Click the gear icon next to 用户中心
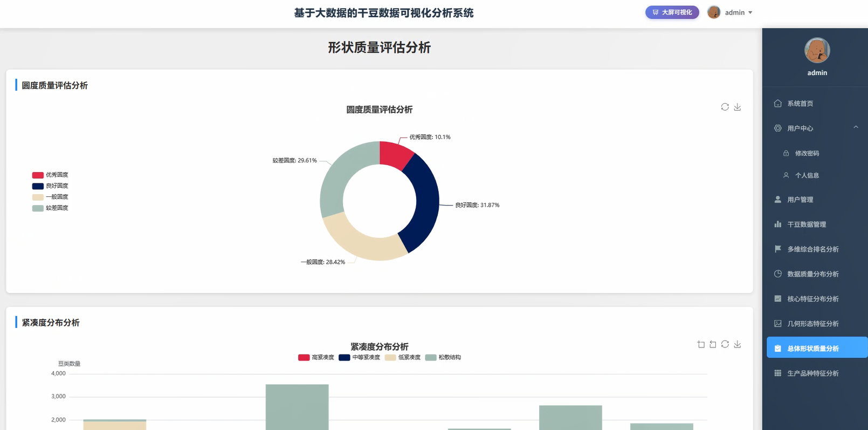 click(777, 128)
